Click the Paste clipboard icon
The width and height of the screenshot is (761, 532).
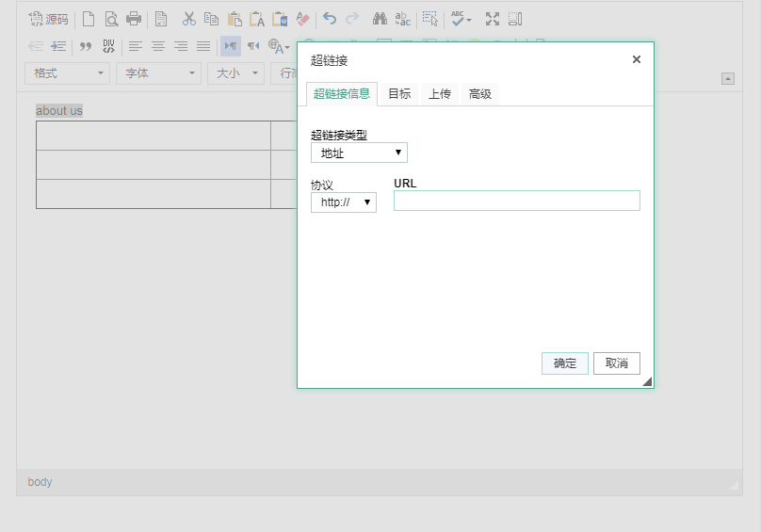pyautogui.click(x=235, y=19)
